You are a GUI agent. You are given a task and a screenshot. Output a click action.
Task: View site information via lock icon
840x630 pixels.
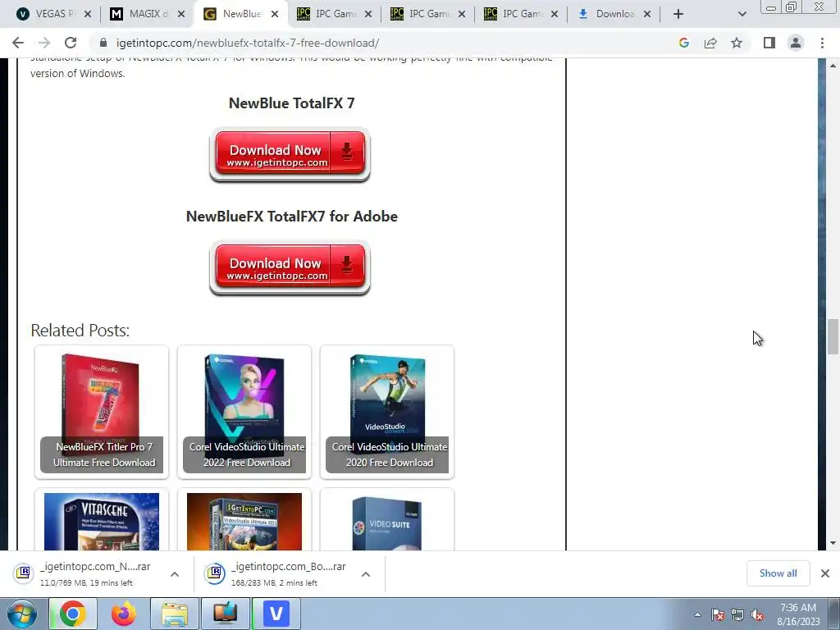click(x=103, y=43)
